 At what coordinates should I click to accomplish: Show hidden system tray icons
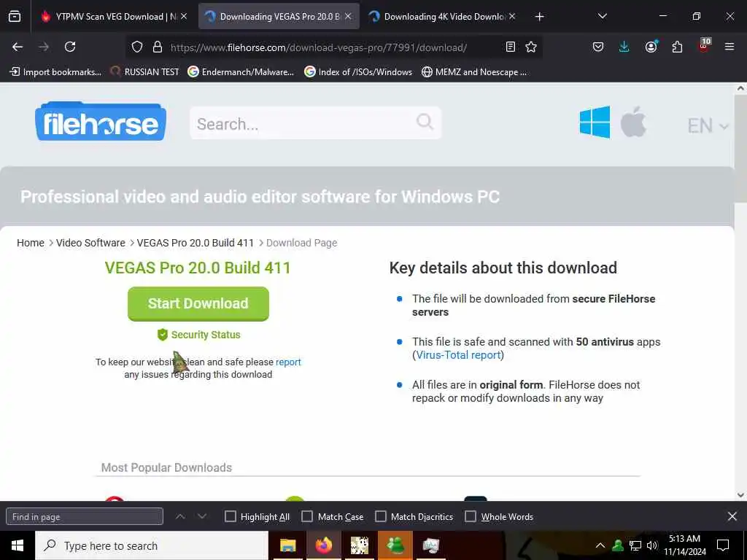(x=600, y=545)
